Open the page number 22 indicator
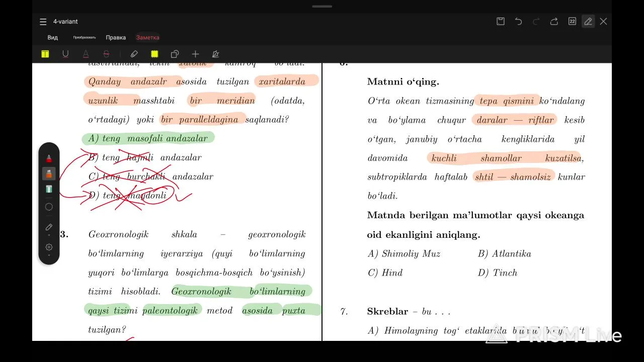The width and height of the screenshot is (644, 362). [572, 21]
